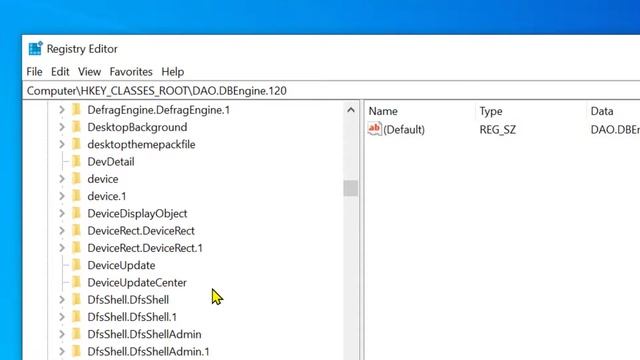Image resolution: width=640 pixels, height=360 pixels.
Task: Click the DeviceRect.DeviceRect.1 folder icon
Action: coord(76,247)
